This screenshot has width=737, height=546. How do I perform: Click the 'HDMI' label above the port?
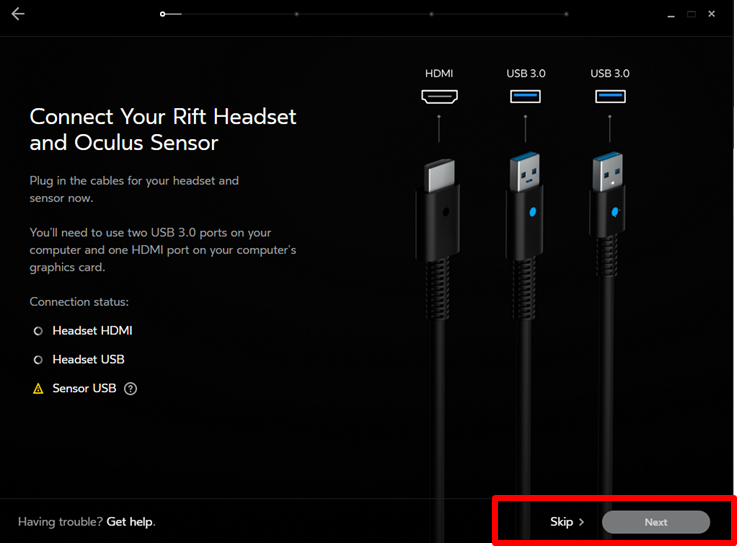pyautogui.click(x=439, y=73)
